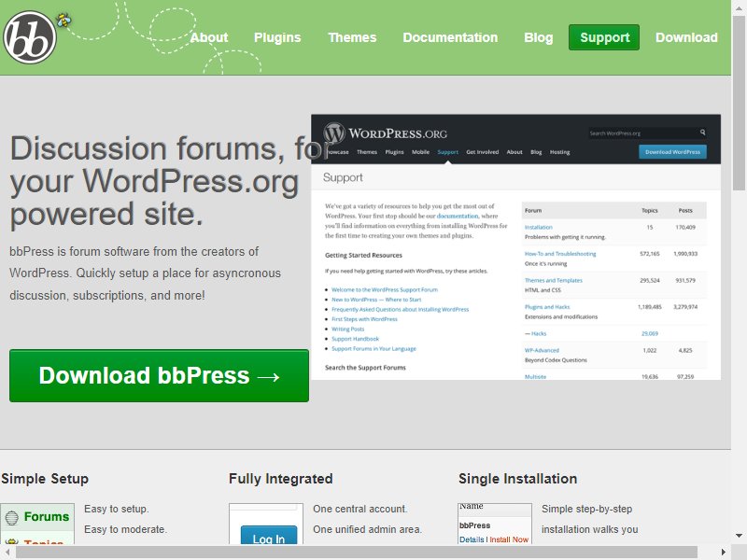The height and width of the screenshot is (560, 747).
Task: Click the 'One unified admin area.' text
Action: (367, 529)
